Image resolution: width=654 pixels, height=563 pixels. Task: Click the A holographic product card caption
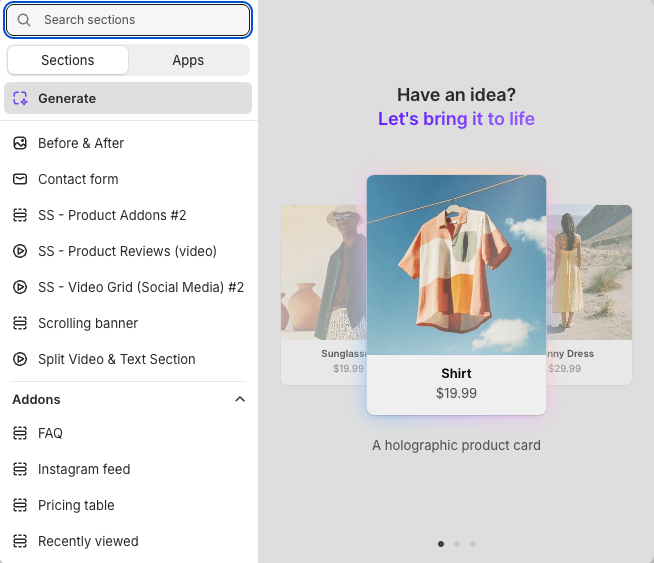(456, 445)
